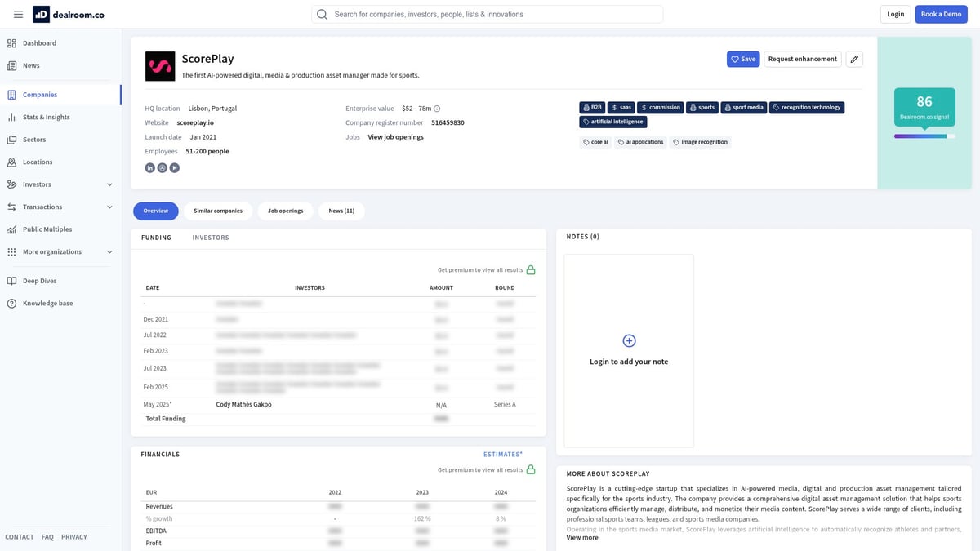Select the INVESTORS tab

click(x=211, y=238)
